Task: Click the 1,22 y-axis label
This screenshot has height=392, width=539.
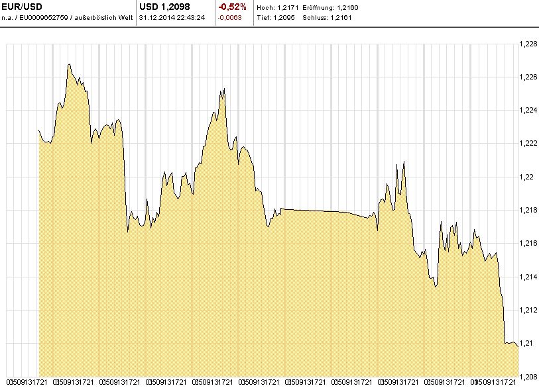Action: (x=526, y=177)
